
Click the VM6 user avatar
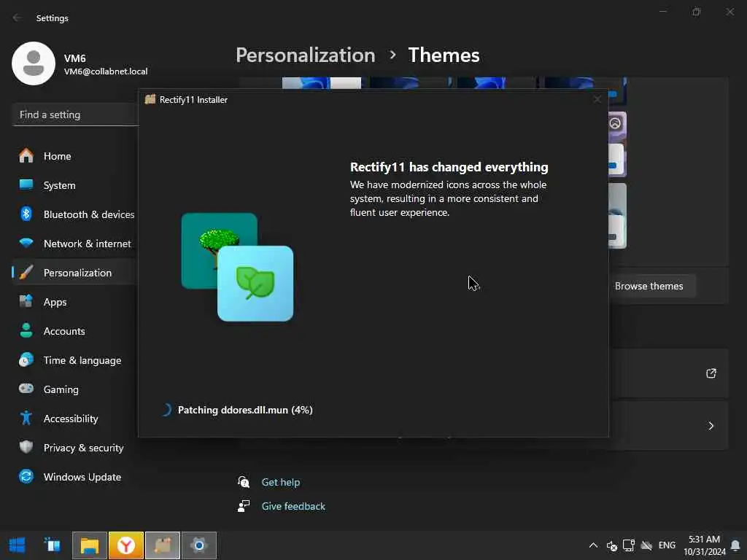(x=34, y=63)
